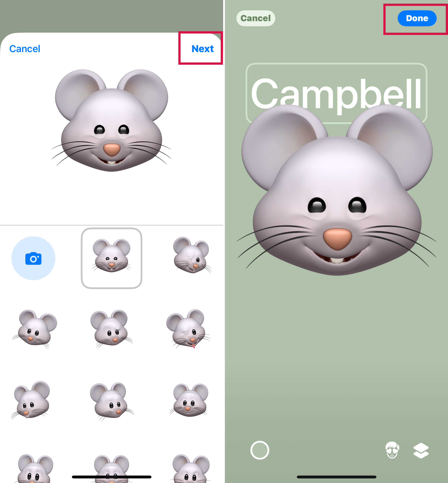Click the Next button to proceed
Image resolution: width=448 pixels, height=483 pixels.
tap(203, 49)
